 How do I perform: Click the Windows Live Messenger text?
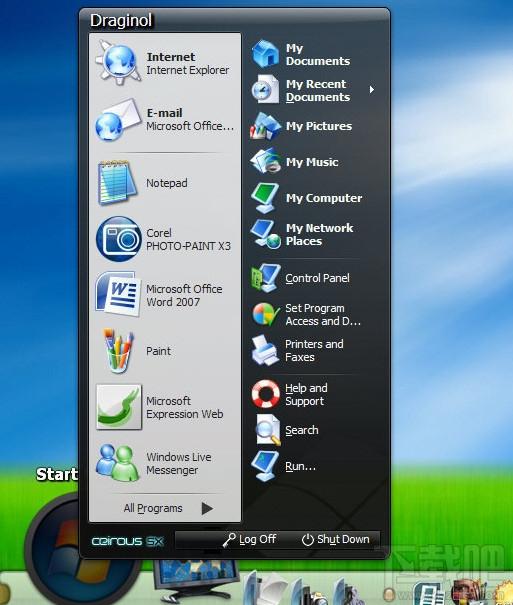point(179,463)
